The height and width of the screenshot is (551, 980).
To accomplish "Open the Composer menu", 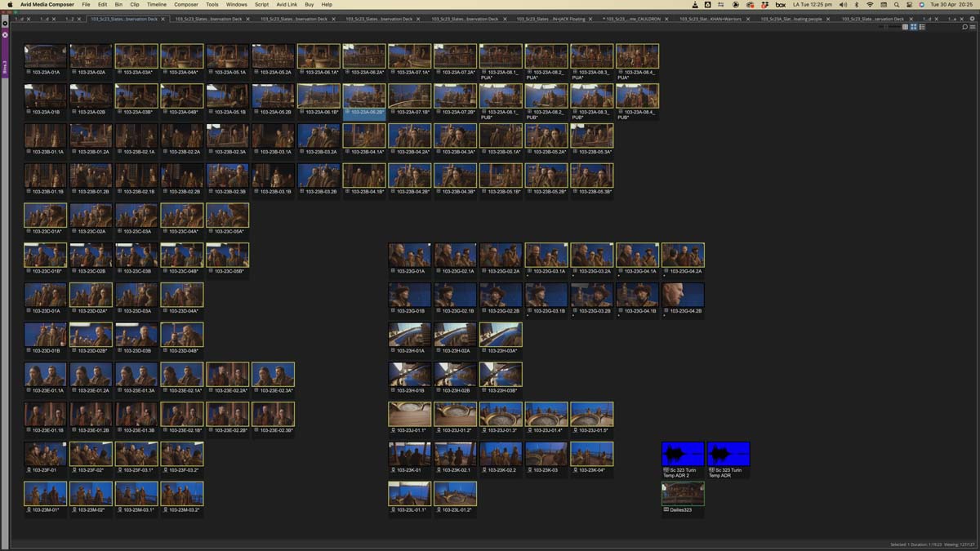I will click(185, 5).
